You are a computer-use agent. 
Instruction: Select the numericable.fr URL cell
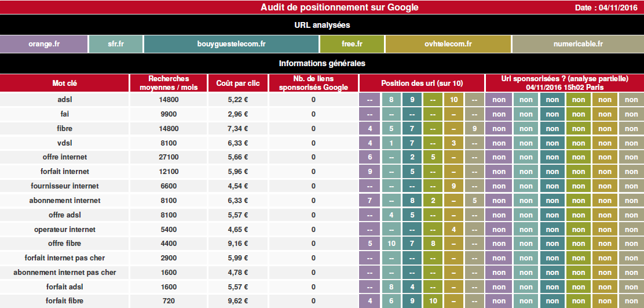[579, 44]
